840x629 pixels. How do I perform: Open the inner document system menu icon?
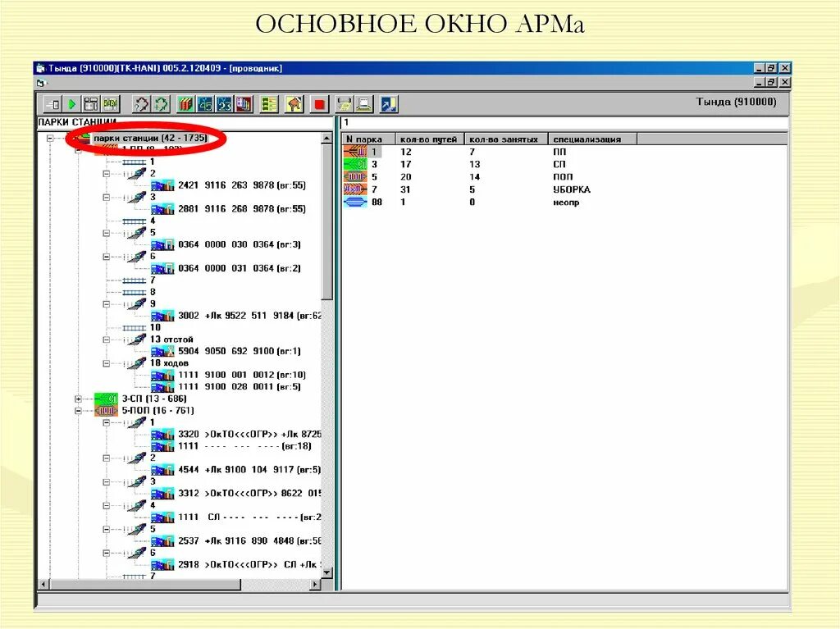(41, 83)
